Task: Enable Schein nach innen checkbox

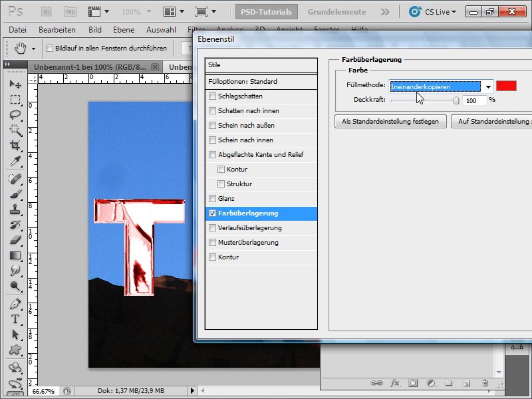Action: click(x=212, y=140)
